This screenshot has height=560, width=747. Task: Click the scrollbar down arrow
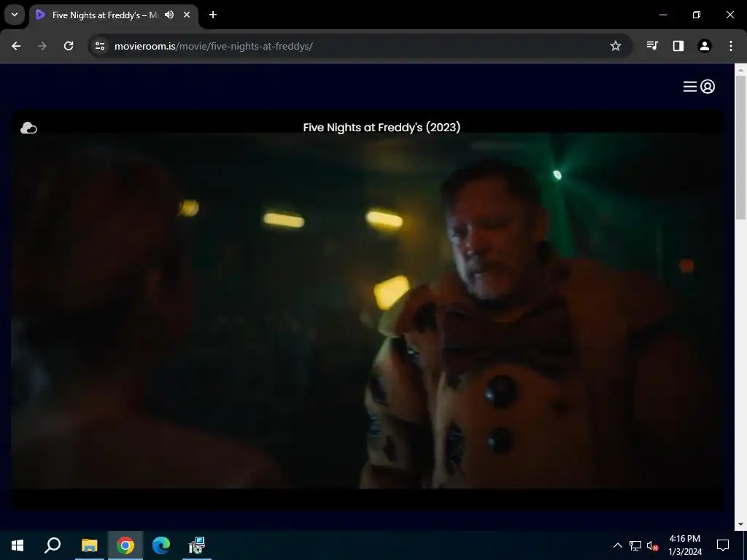point(740,525)
